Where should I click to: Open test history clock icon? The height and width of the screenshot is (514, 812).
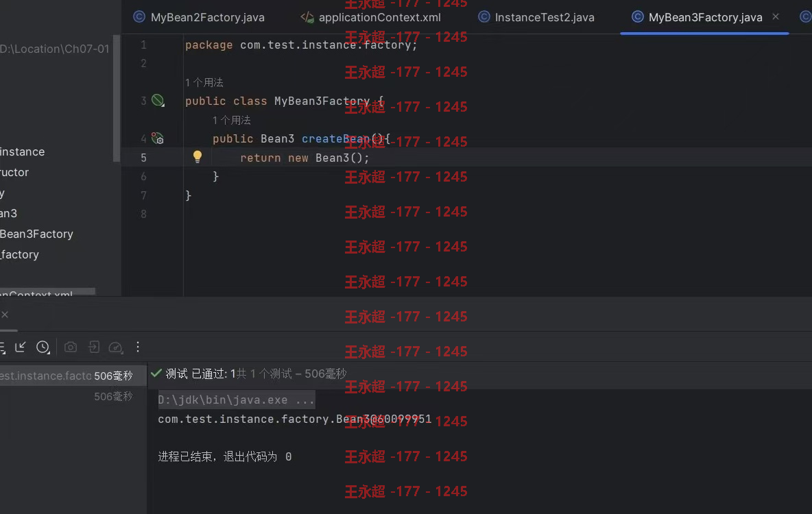point(43,347)
